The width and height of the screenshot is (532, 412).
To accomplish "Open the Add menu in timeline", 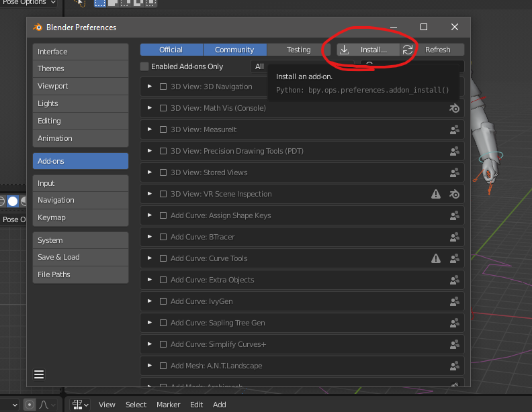I will [220, 405].
